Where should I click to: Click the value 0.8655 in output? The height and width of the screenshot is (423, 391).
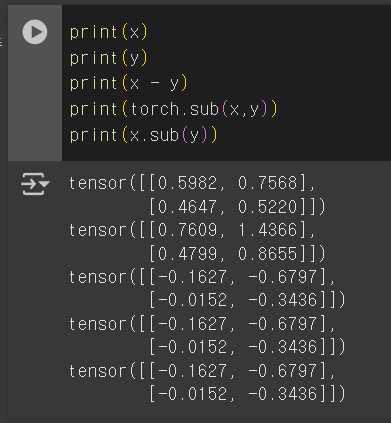[x=267, y=254]
